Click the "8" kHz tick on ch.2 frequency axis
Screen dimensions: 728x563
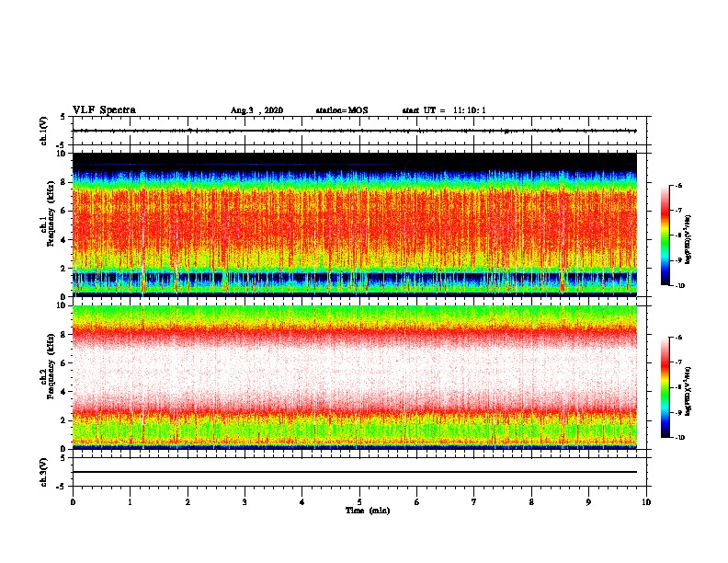pyautogui.click(x=65, y=335)
